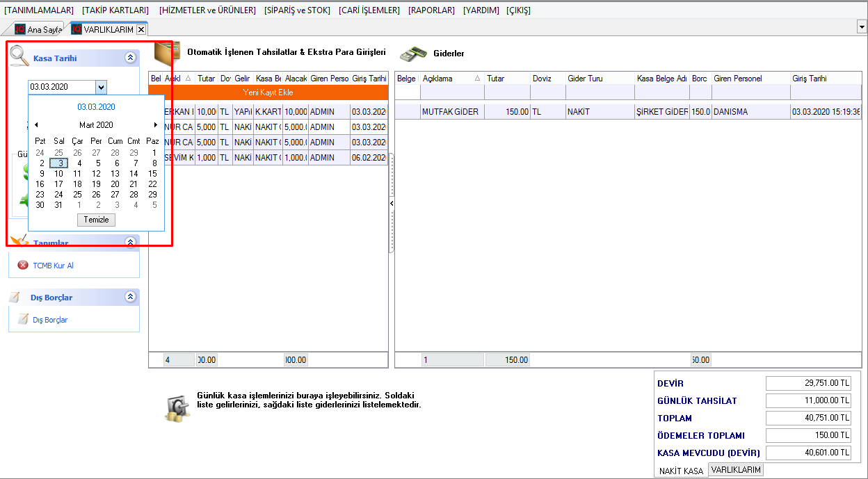Select day 15 in the March calendar
This screenshot has width=868, height=479.
(152, 174)
